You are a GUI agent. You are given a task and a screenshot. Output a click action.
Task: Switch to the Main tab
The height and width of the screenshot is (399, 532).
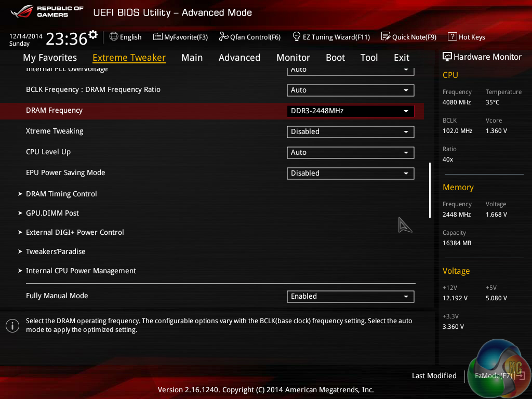[192, 58]
